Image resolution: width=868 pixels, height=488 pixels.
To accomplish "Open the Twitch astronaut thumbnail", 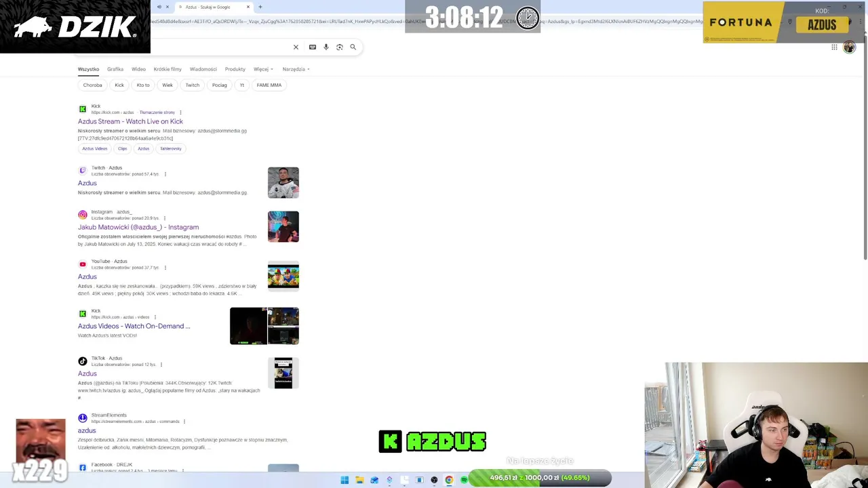I will click(283, 182).
